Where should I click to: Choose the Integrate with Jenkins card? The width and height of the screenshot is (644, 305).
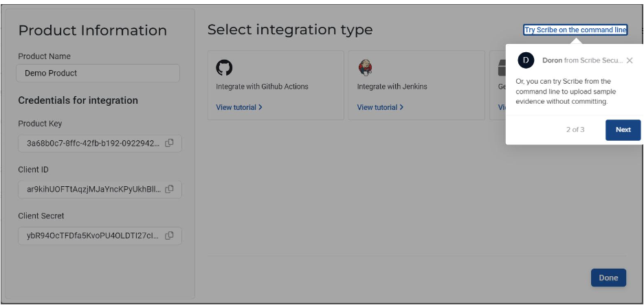click(x=417, y=87)
